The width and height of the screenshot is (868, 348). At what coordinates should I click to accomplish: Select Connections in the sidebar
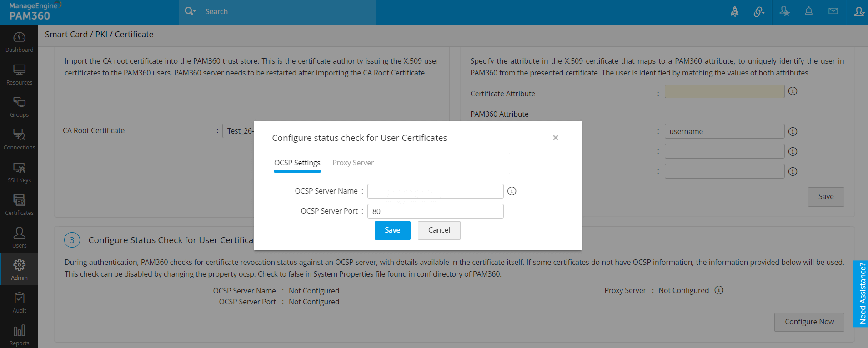19,140
